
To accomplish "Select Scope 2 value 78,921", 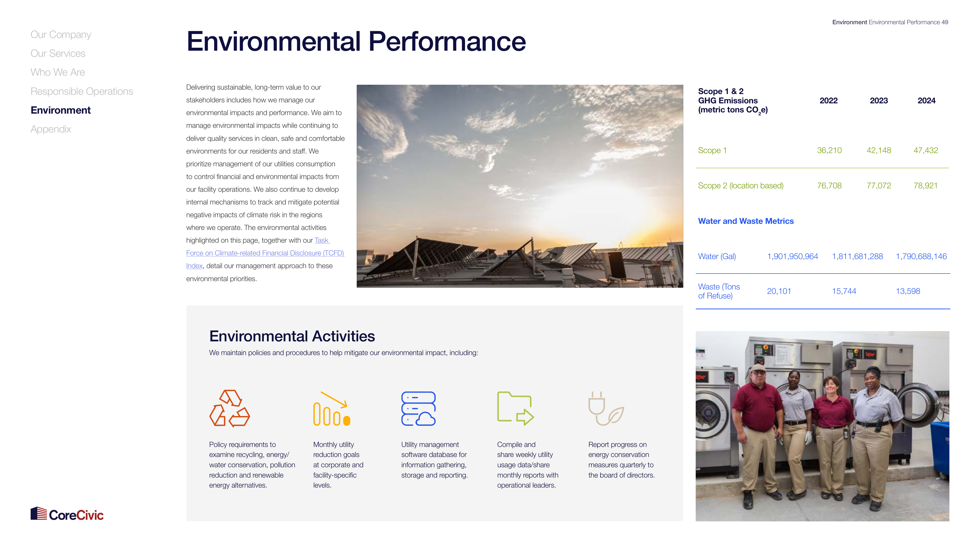I will click(x=926, y=186).
